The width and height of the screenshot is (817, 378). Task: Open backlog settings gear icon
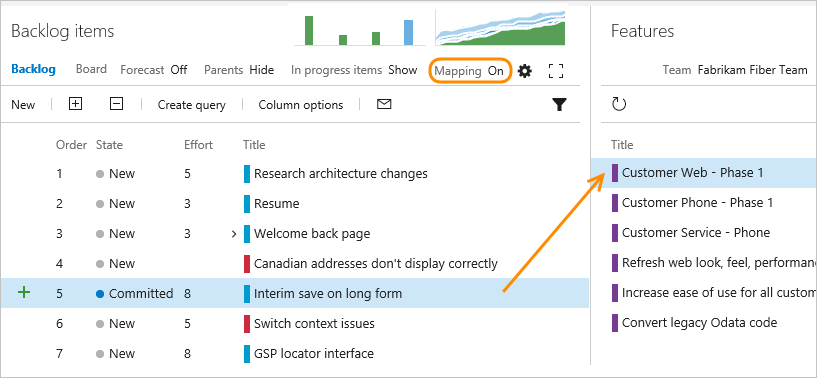click(x=525, y=71)
